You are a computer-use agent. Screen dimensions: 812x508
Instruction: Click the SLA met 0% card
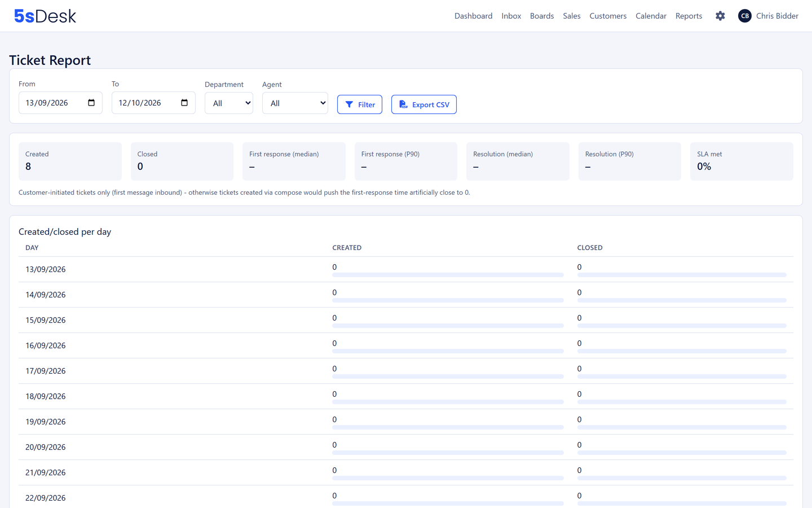(742, 161)
